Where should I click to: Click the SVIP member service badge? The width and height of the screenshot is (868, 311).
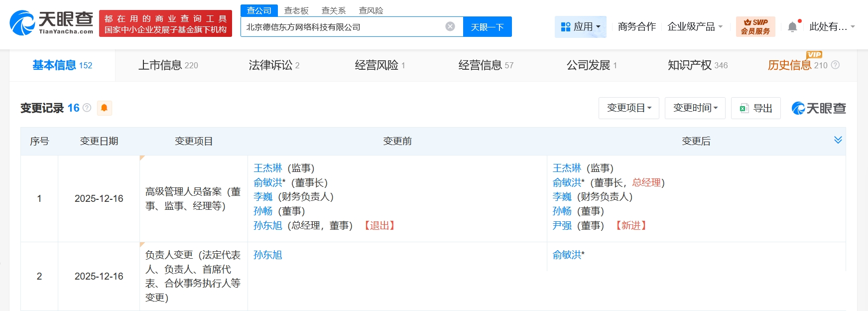(755, 26)
